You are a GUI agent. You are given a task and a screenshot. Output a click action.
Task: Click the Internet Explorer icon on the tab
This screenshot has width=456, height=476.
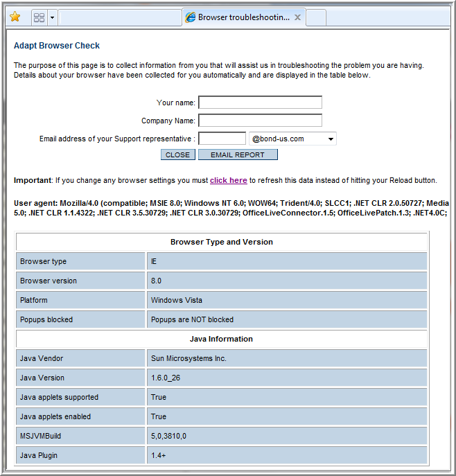(x=191, y=17)
